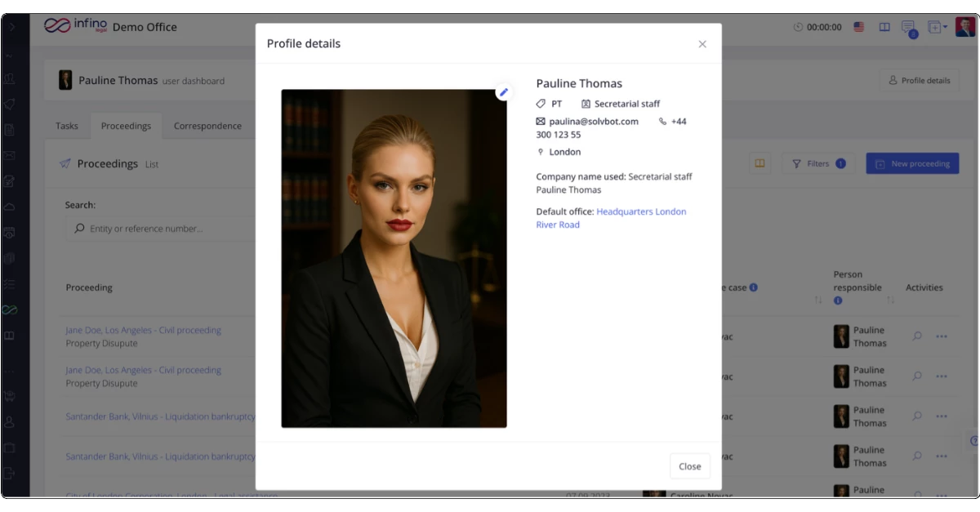Open the book icon in top header
This screenshot has height=512, width=980.
884,27
